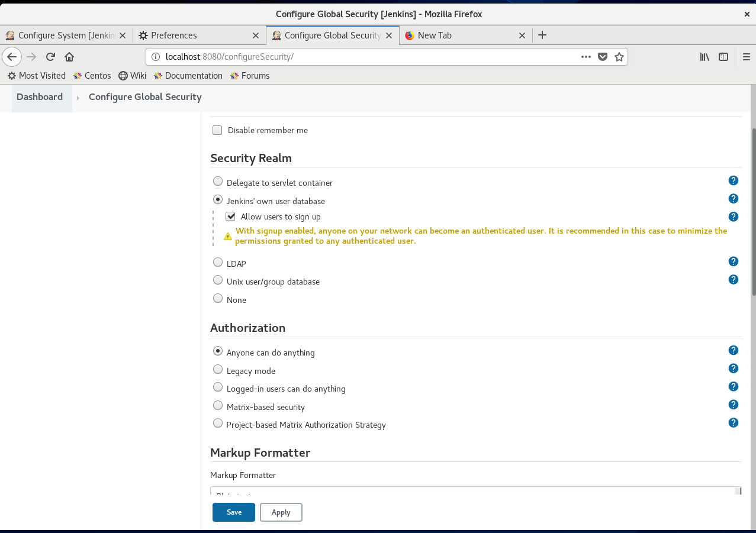
Task: Go to Dashboard breadcrumb link
Action: click(x=40, y=97)
